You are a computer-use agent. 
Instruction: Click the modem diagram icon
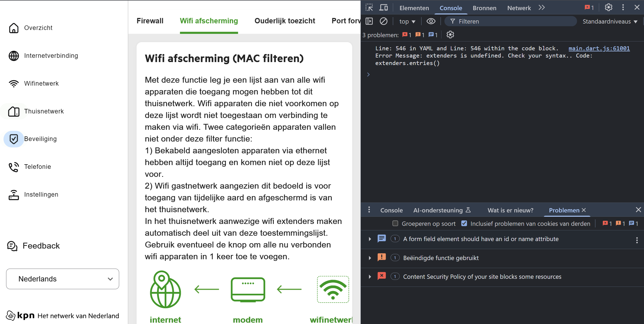coord(248,290)
